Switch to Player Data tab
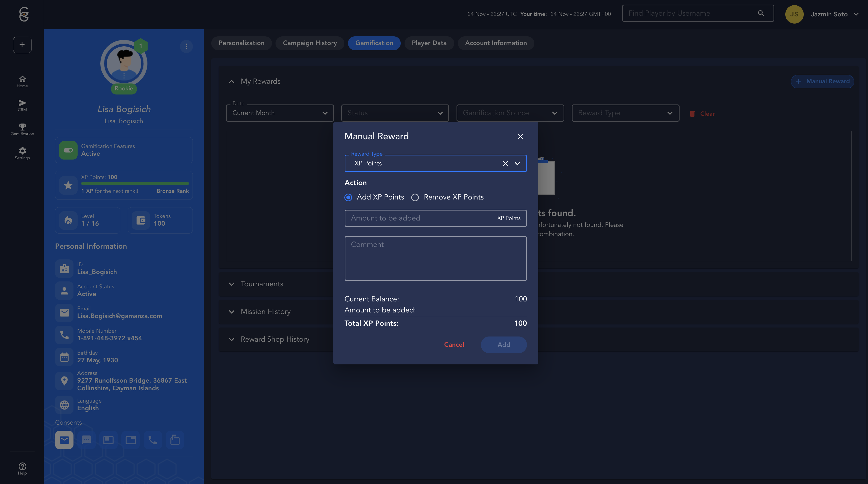This screenshot has height=484, width=868. coord(429,43)
